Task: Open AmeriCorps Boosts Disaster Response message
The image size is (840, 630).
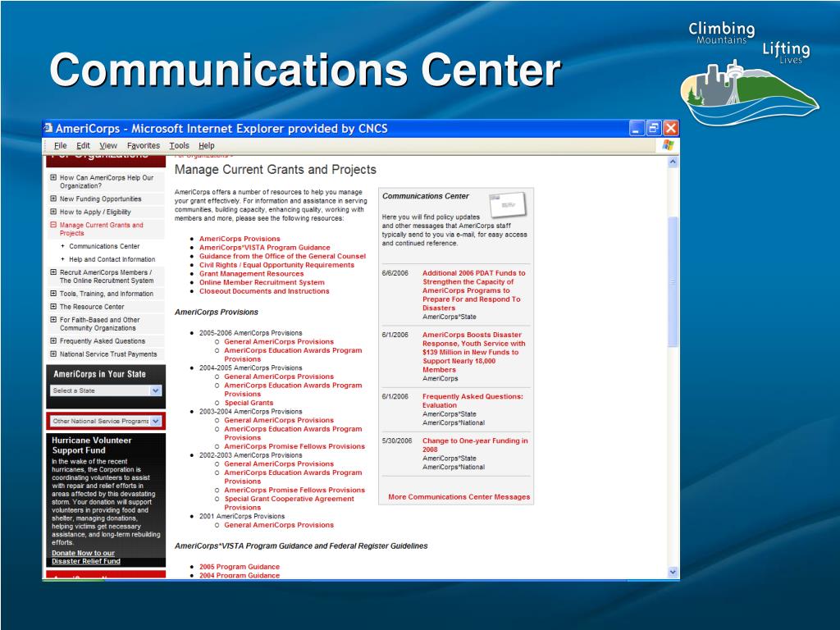Action: tap(473, 352)
